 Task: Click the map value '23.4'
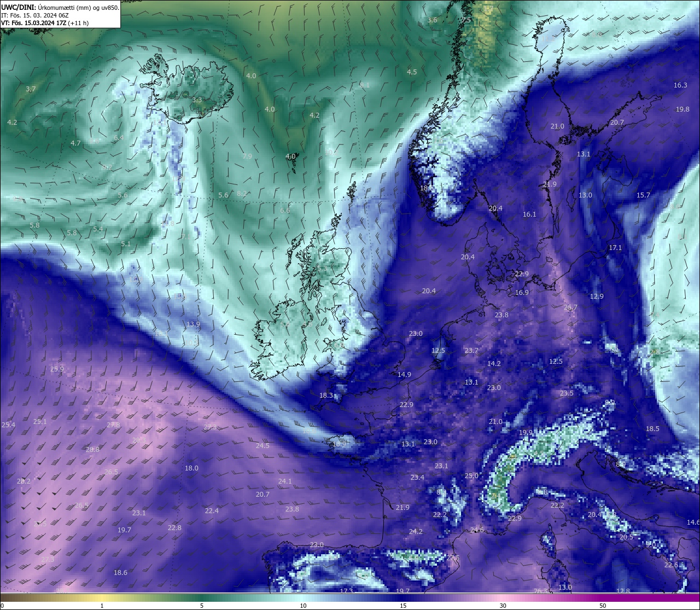[417, 478]
